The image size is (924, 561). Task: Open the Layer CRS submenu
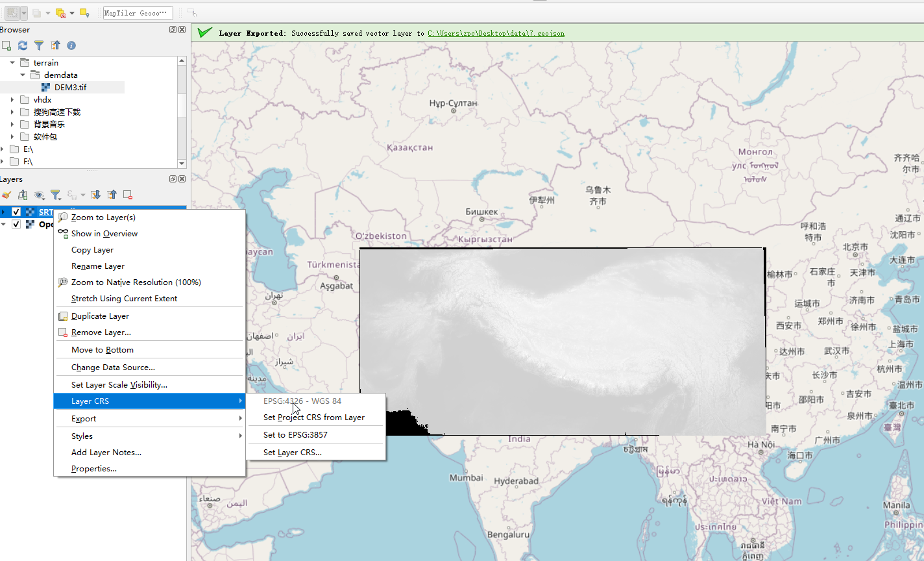149,401
